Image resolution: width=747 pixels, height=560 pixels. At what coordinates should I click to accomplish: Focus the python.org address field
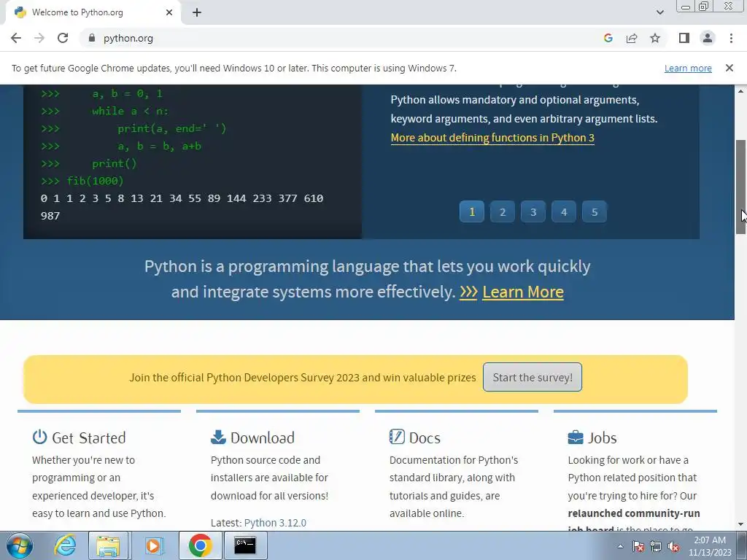pos(343,38)
